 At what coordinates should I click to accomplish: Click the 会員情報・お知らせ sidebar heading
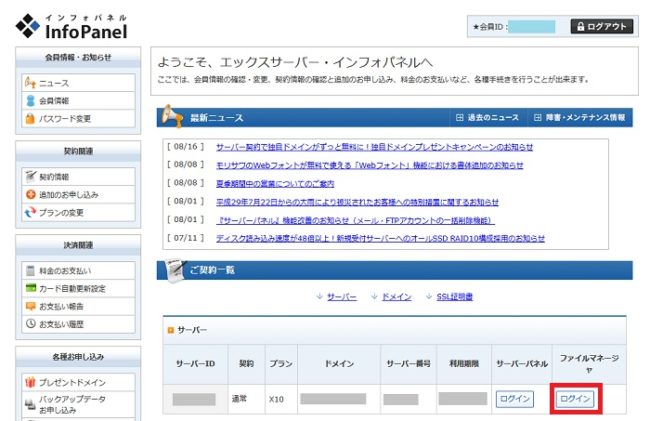tap(78, 58)
